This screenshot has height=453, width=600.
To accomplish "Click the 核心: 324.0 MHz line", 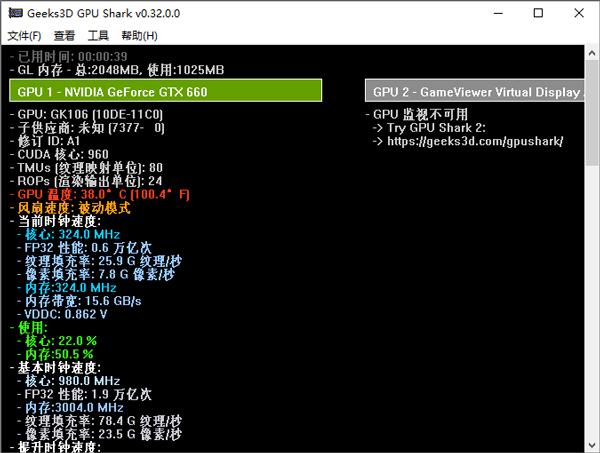I will pyautogui.click(x=69, y=235).
